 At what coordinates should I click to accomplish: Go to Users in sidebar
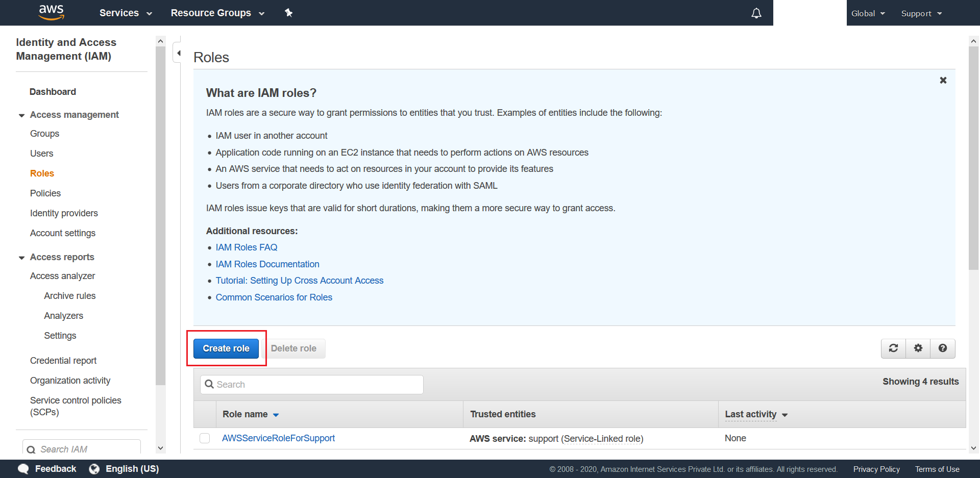click(x=41, y=154)
